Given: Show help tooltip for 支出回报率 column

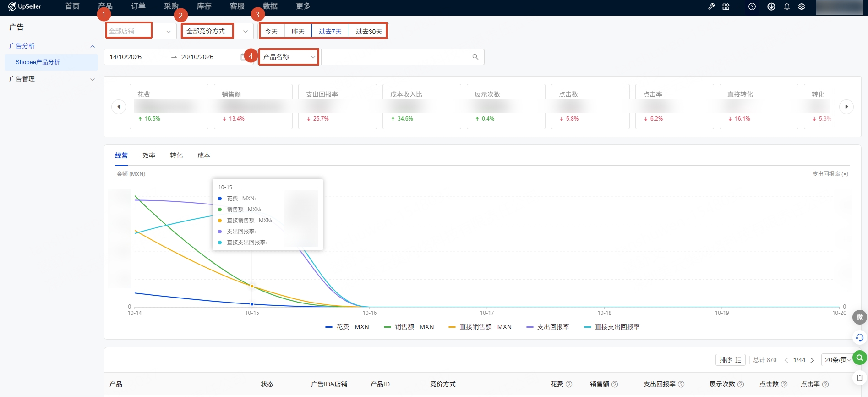Looking at the screenshot, I should click(x=681, y=384).
